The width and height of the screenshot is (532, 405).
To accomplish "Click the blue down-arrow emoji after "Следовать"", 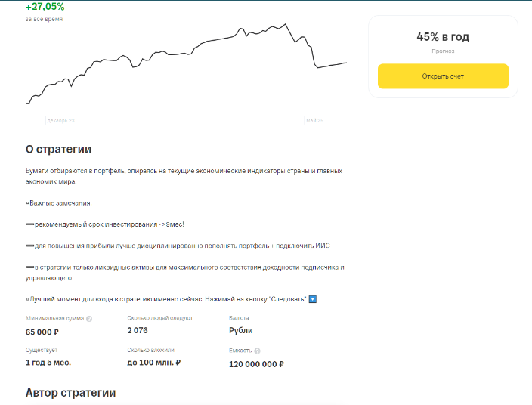I will (x=313, y=299).
